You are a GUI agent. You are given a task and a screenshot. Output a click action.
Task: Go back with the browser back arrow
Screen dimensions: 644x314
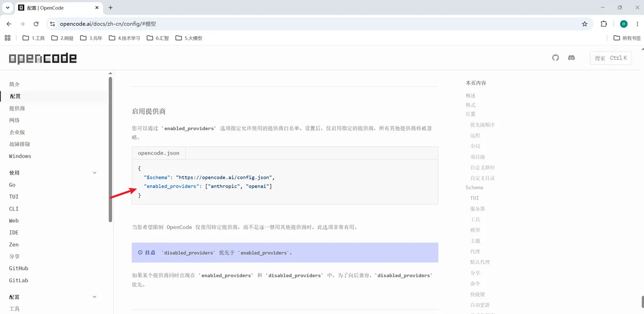(9, 24)
